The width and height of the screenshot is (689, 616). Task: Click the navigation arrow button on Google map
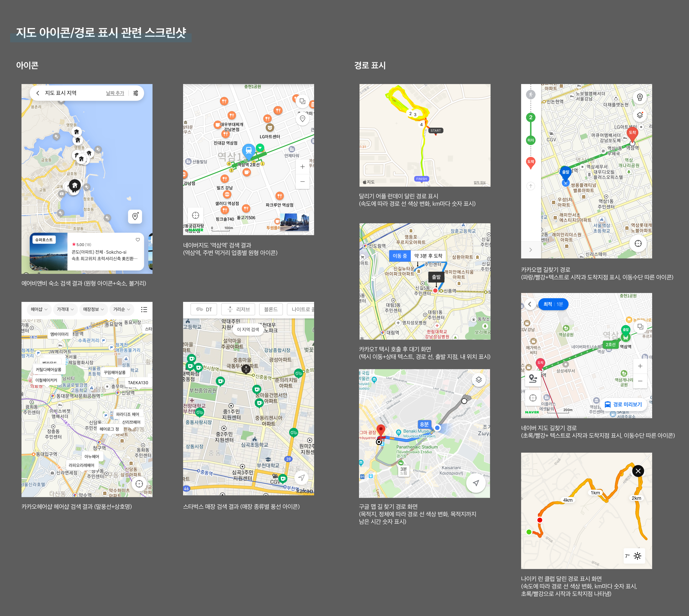pos(476,483)
